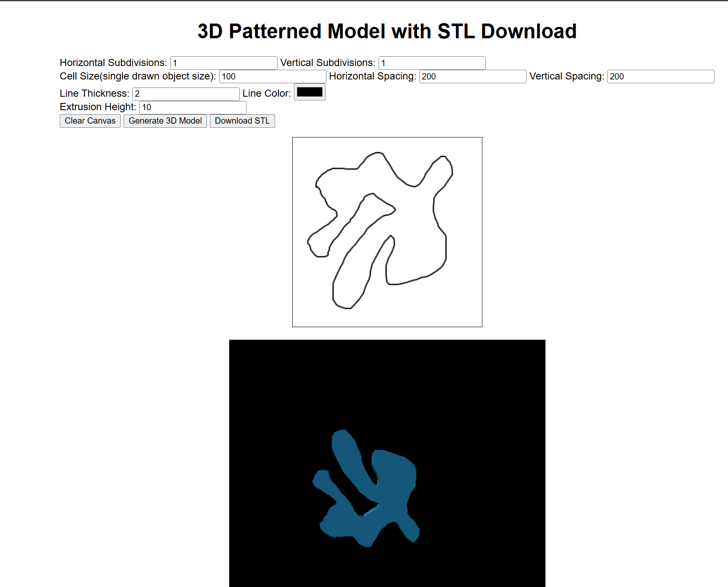This screenshot has width=728, height=587.
Task: Click the page title heading text
Action: (x=387, y=31)
